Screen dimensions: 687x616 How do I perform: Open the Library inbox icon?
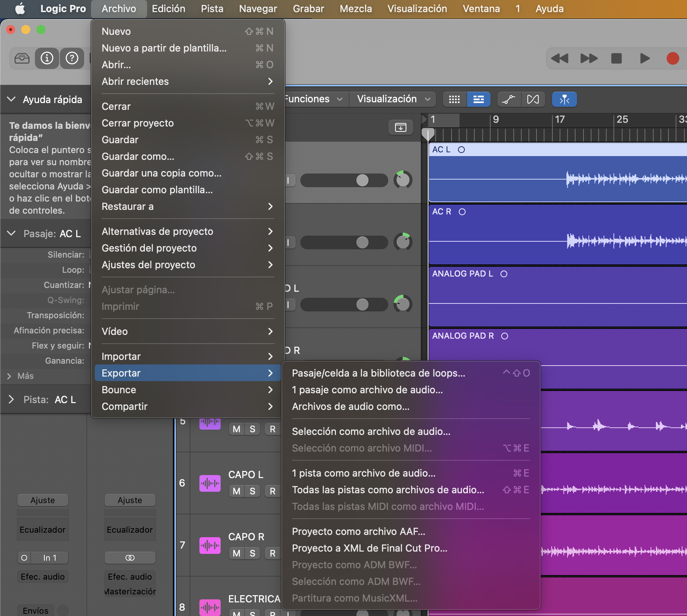pos(22,58)
